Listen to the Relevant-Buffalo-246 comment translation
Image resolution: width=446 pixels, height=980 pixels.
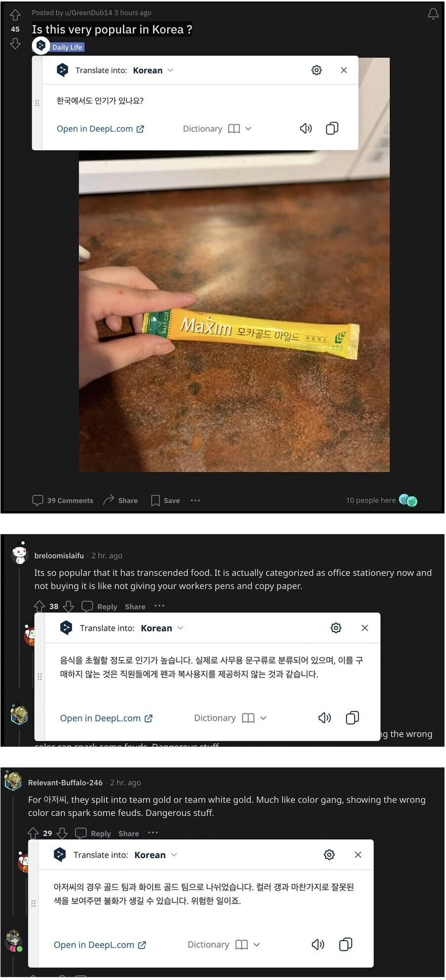coord(318,944)
